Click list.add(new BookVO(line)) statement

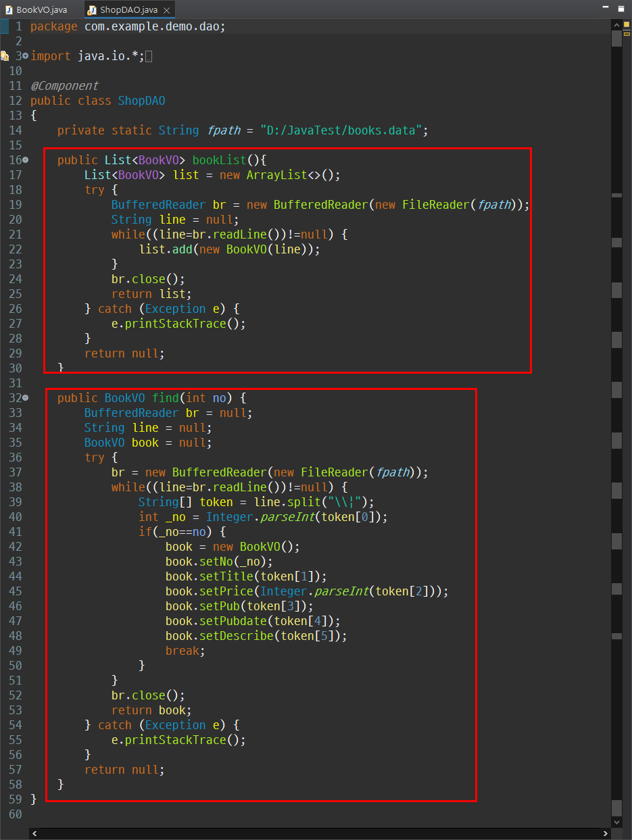tap(229, 249)
